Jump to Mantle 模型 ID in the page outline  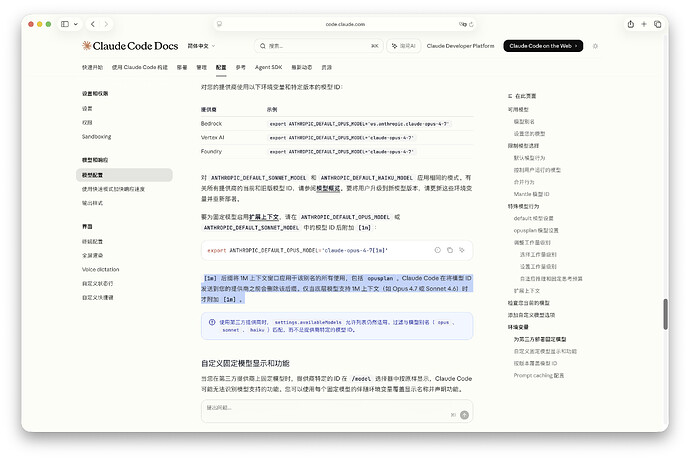[x=531, y=194]
